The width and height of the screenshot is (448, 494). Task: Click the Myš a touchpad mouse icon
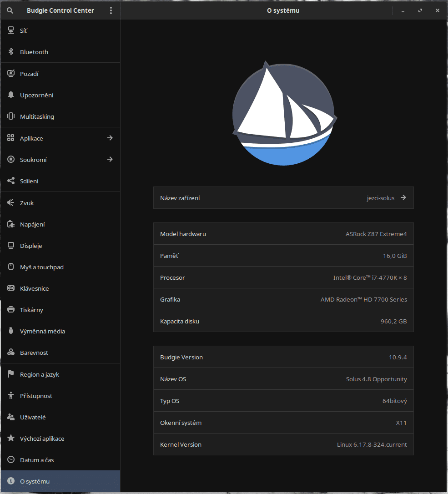[11, 267]
